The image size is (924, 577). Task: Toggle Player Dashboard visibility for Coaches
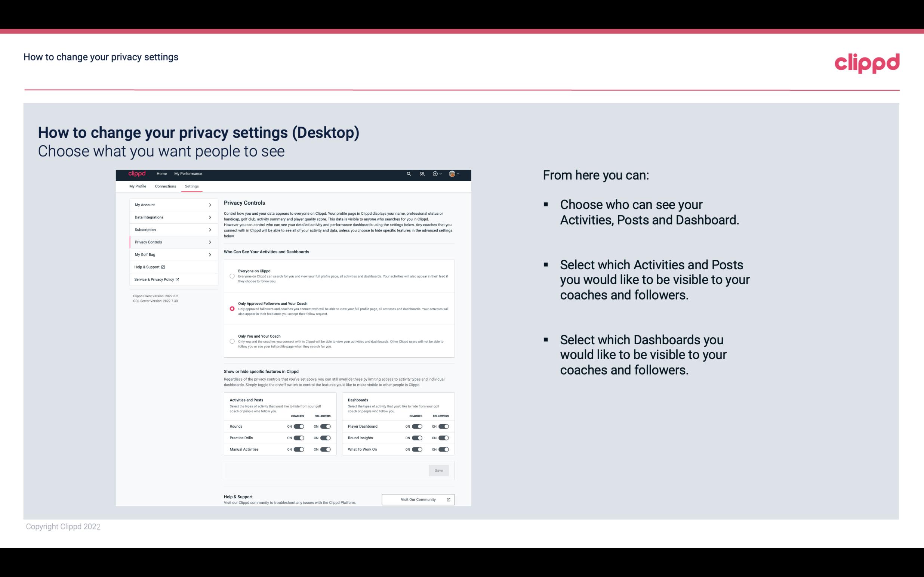(x=416, y=426)
